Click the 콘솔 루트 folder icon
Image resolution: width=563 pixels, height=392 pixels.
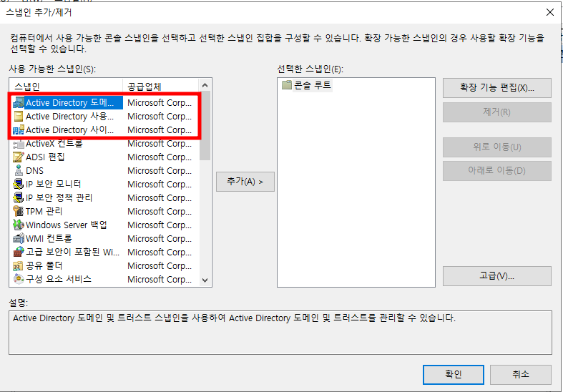pos(287,85)
